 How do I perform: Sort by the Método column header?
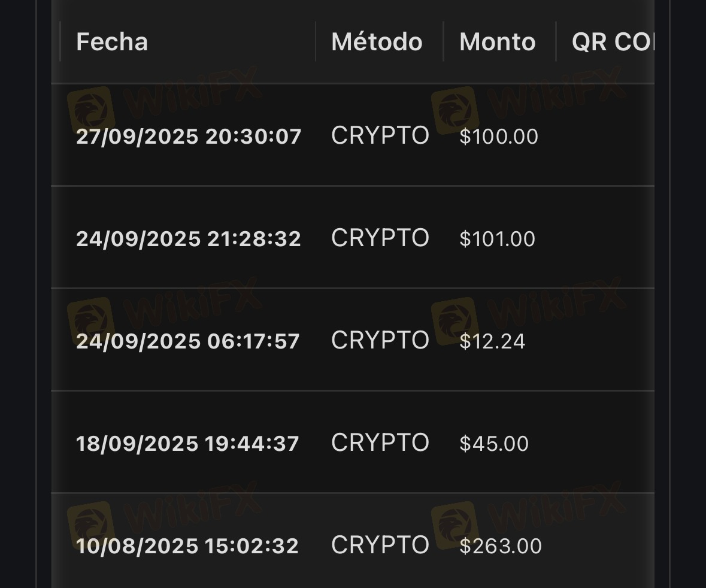[377, 42]
